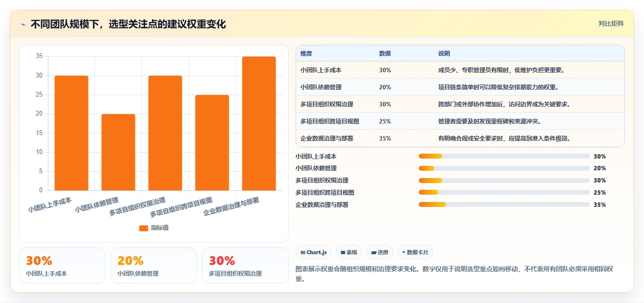Click the 对比矩阵 label in the header
Screen dimensions: 644x303
[x=611, y=23]
